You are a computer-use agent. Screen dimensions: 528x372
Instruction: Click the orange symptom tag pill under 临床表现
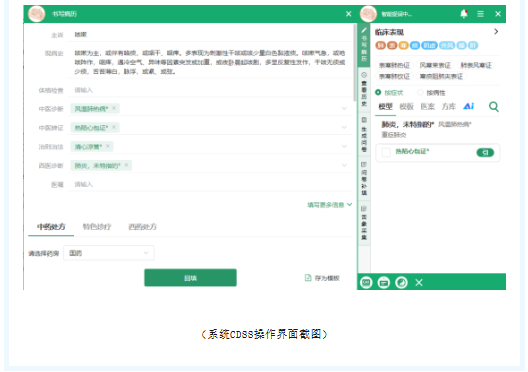coord(403,45)
